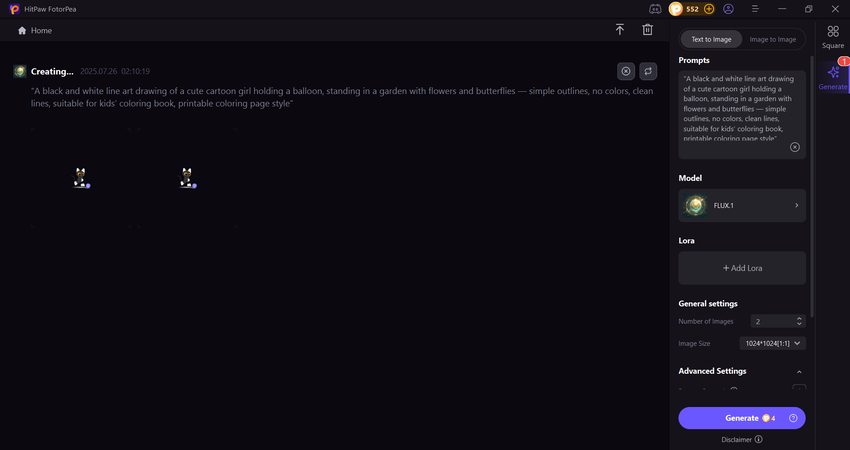The image size is (850, 450).
Task: Click the upload/export arrow icon
Action: tap(620, 30)
